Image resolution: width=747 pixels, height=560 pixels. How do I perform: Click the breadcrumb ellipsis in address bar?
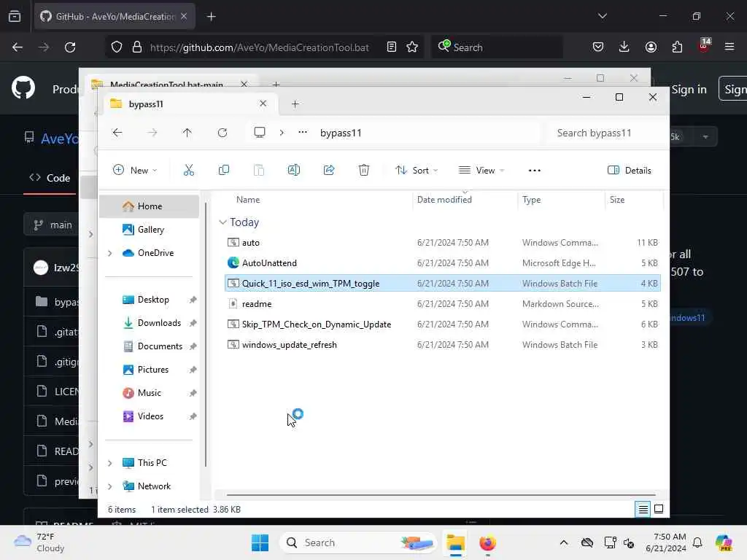[303, 133]
